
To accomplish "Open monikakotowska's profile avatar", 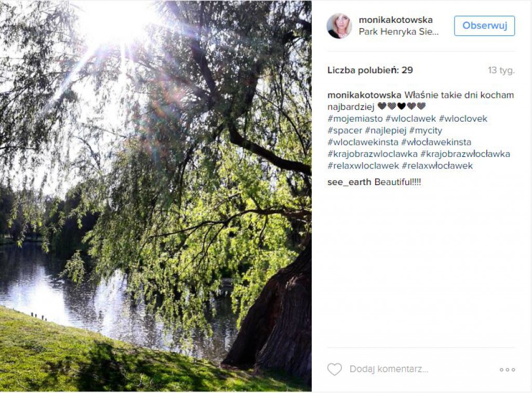I will tap(339, 26).
